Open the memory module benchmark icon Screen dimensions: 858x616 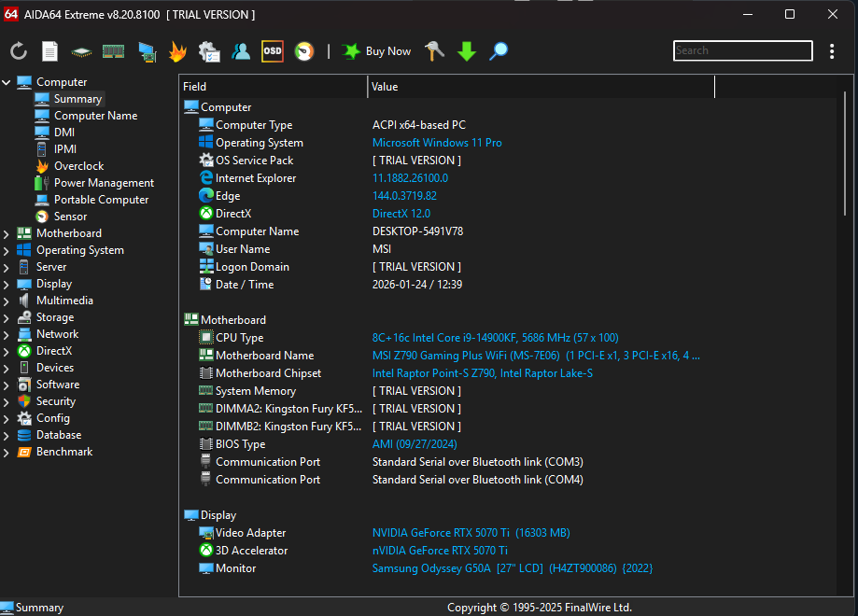click(x=113, y=51)
